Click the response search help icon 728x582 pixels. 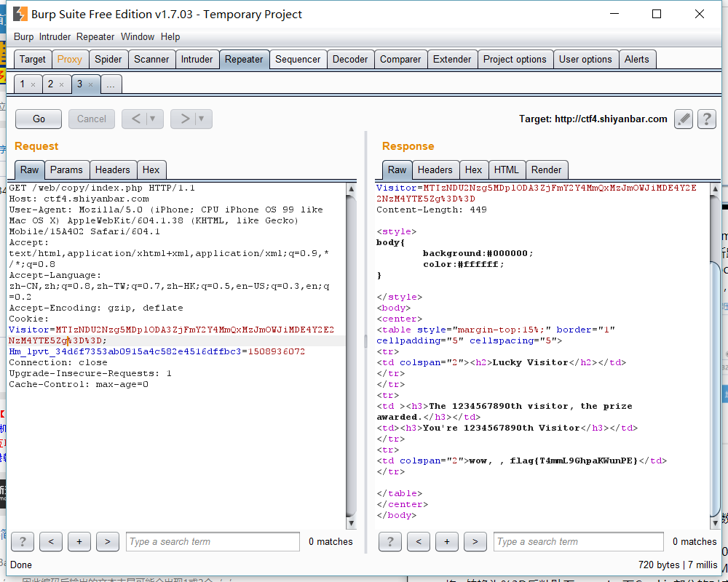(x=390, y=541)
